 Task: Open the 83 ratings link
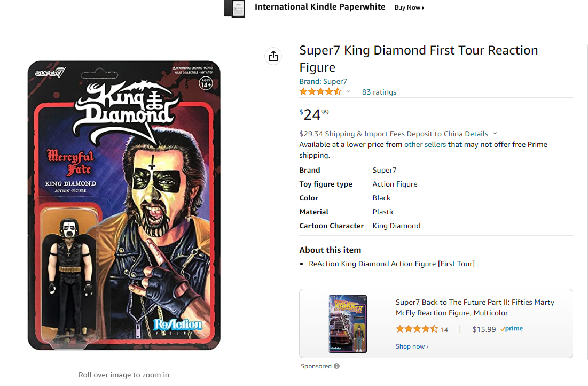(379, 92)
